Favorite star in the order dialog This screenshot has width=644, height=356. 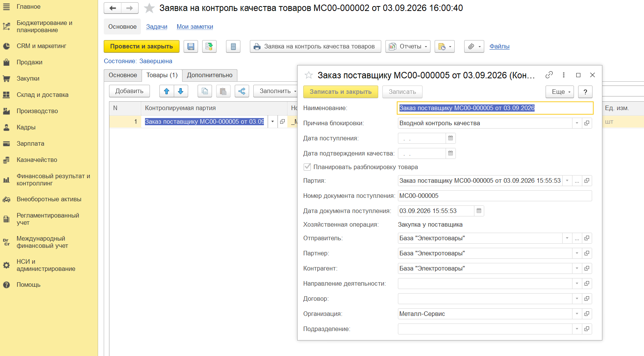(309, 75)
